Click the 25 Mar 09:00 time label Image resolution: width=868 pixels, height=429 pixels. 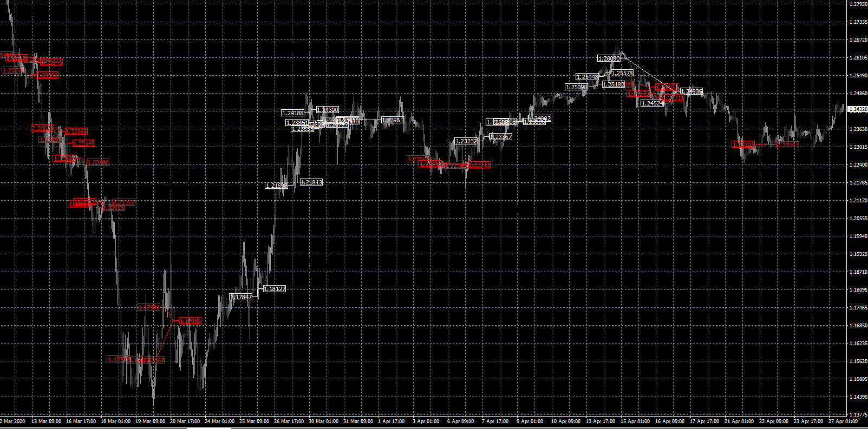(x=254, y=421)
